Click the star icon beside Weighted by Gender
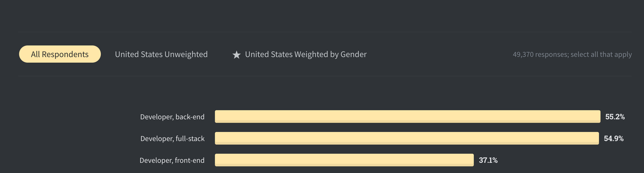The image size is (644, 173). [x=237, y=55]
